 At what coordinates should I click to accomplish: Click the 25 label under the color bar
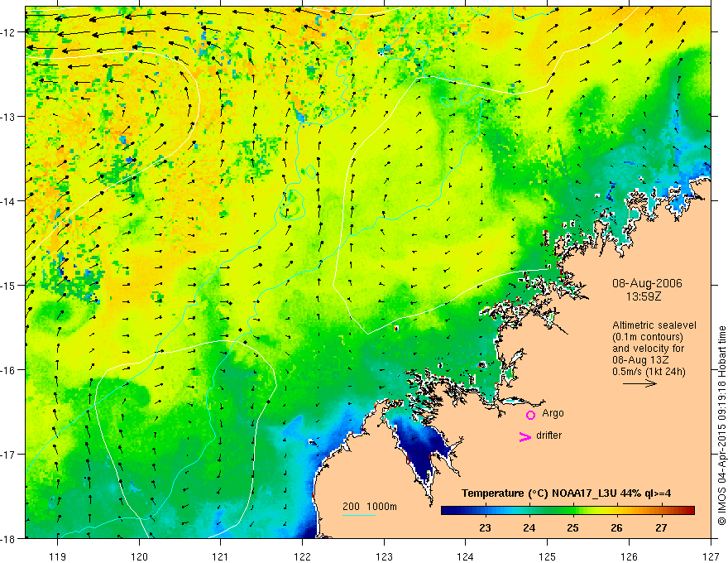click(573, 528)
